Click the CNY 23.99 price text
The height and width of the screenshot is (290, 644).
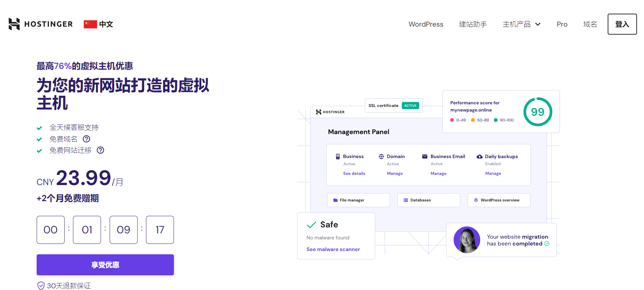[x=80, y=178]
